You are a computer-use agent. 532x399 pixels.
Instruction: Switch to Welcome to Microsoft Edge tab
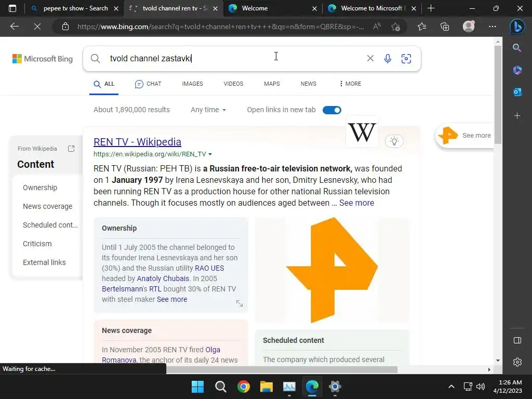372,8
